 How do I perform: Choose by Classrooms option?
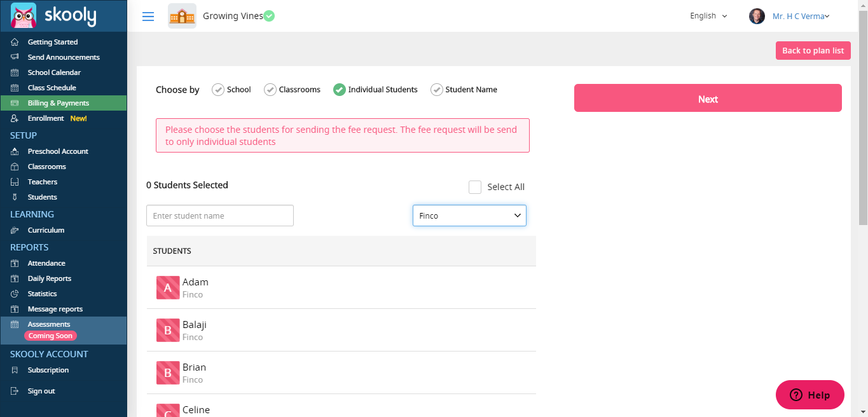point(293,90)
